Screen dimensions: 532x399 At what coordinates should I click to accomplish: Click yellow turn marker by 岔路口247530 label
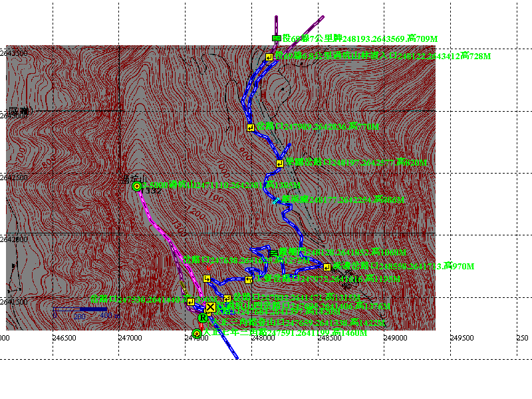[191, 302]
